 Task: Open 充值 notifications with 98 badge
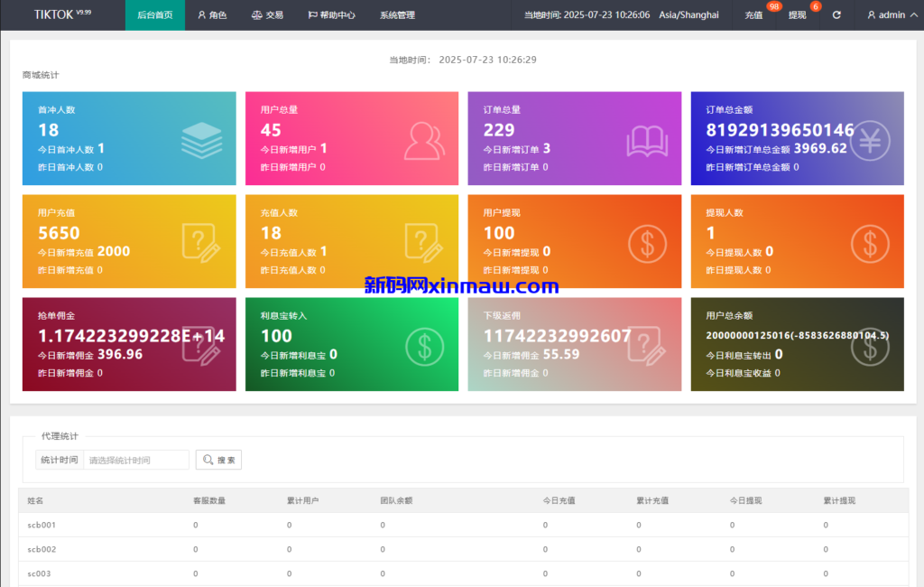(753, 15)
